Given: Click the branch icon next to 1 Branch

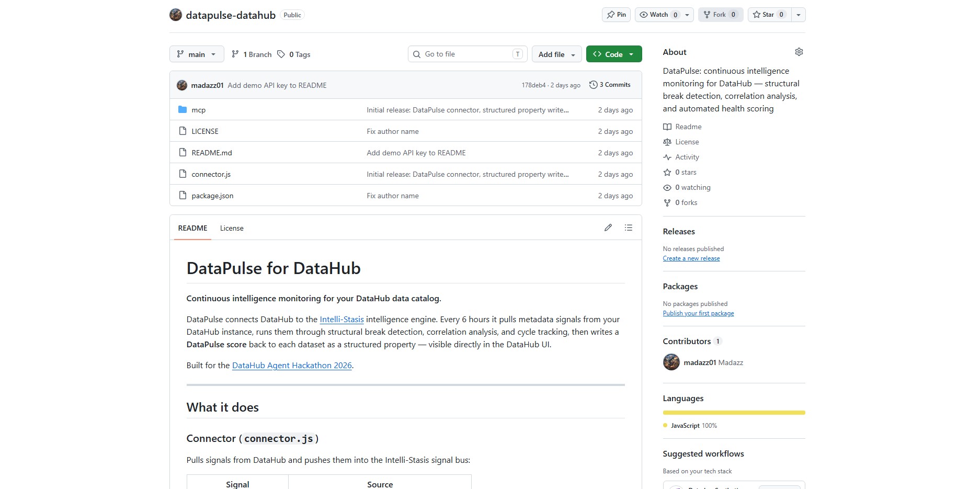Looking at the screenshot, I should point(235,54).
